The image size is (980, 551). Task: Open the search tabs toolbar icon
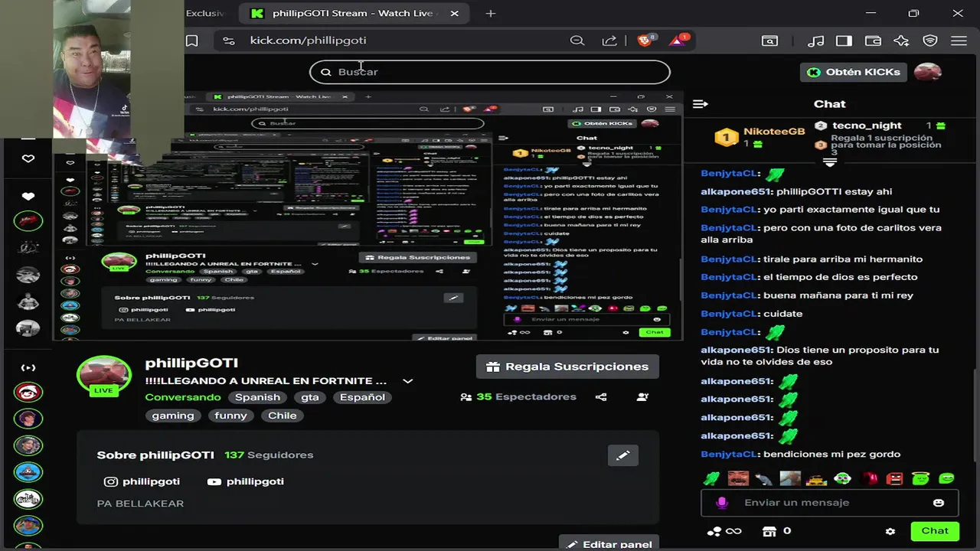coord(769,41)
